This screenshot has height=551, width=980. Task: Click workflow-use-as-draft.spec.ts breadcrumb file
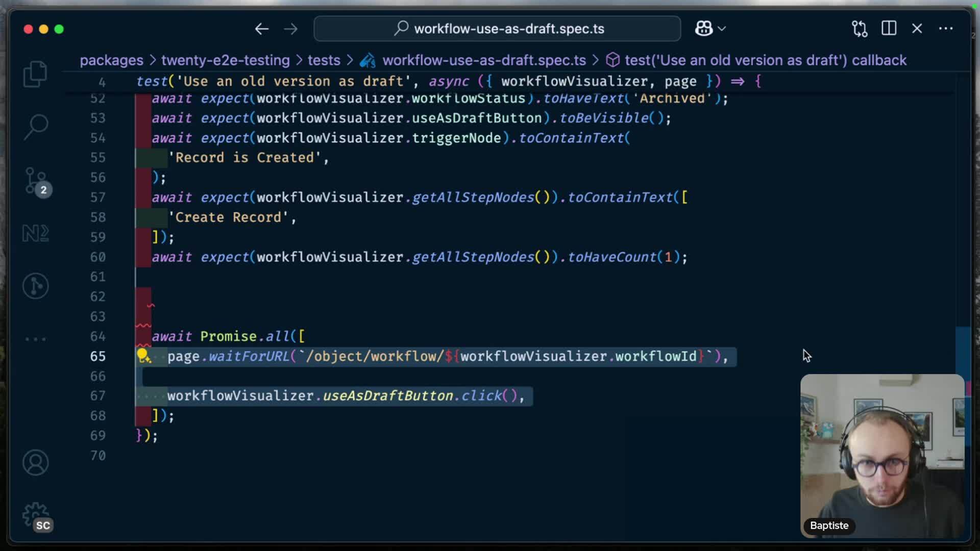[484, 60]
